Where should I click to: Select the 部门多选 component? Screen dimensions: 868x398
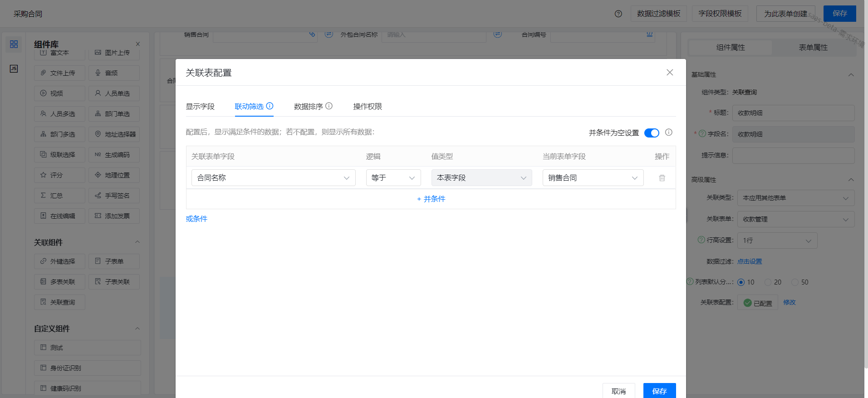pyautogui.click(x=59, y=134)
